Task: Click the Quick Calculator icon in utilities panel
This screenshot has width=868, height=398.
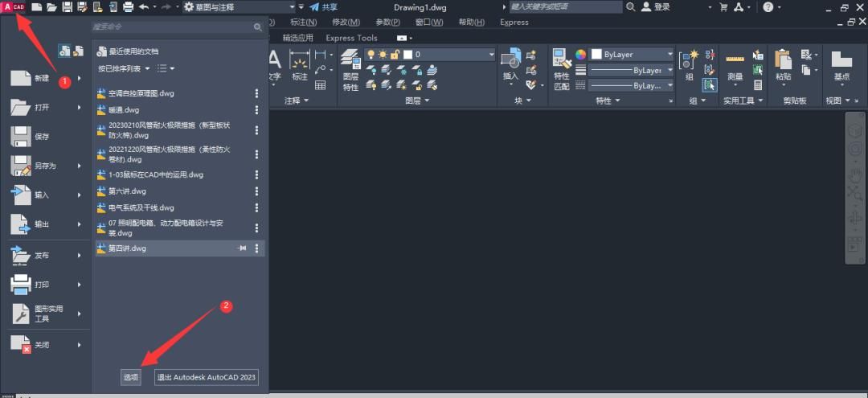Action: [x=758, y=85]
